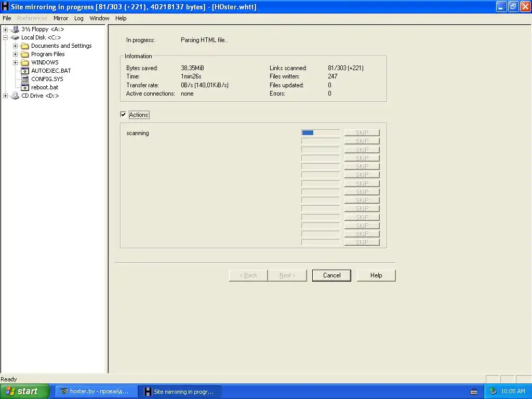Open the File menu
Viewport: 532px width, 399px height.
[x=7, y=18]
